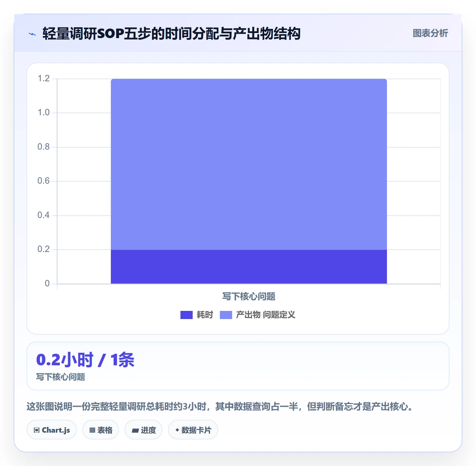Image resolution: width=476 pixels, height=466 pixels.
Task: Click the 0.2 y-axis tick label
Action: [44, 249]
